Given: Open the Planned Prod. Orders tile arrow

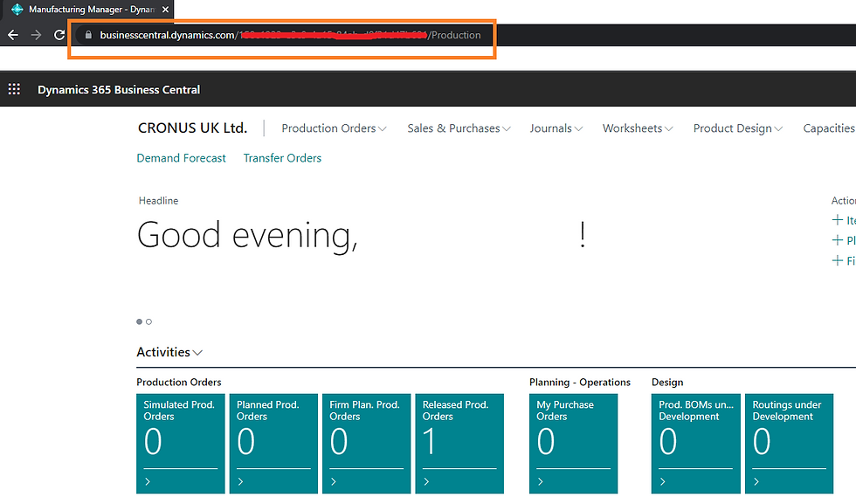Looking at the screenshot, I should 242,480.
